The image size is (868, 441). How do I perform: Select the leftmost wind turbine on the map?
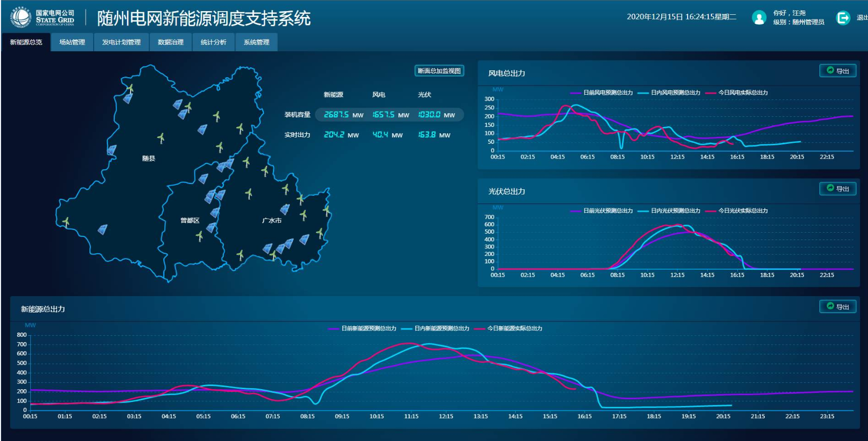[x=66, y=222]
